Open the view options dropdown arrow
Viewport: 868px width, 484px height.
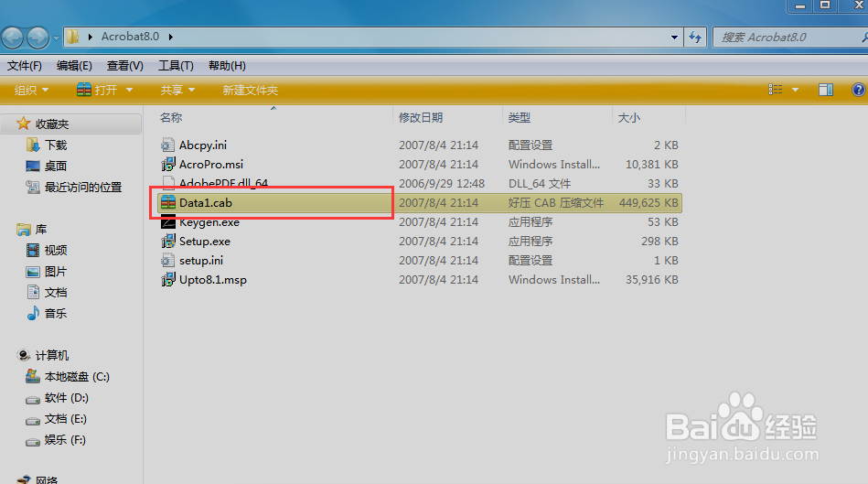(796, 90)
